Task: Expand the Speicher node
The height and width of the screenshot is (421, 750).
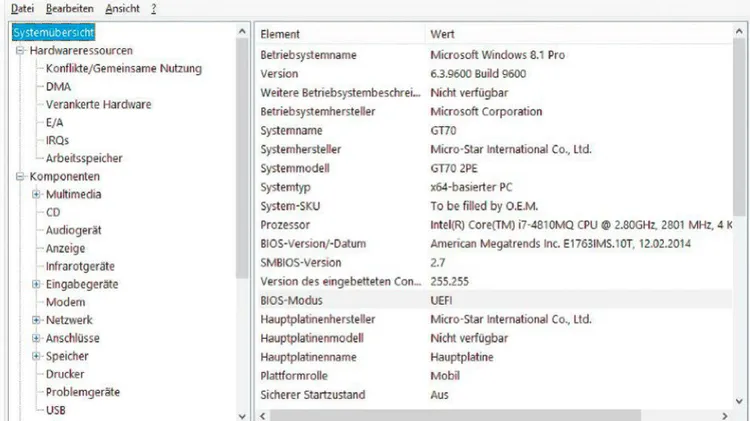Action: click(36, 356)
